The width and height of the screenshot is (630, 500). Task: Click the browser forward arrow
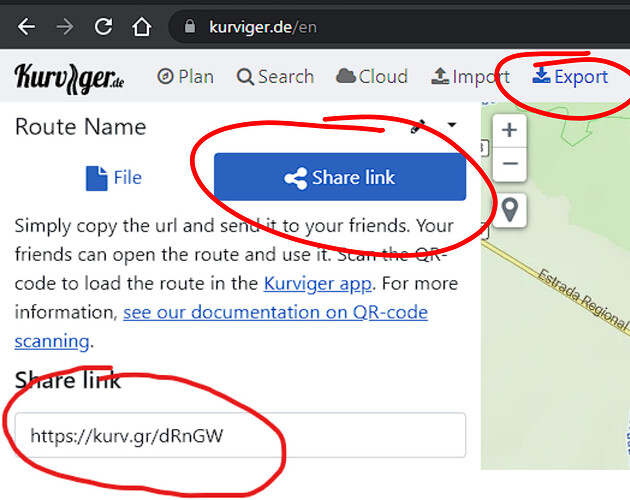click(x=65, y=27)
